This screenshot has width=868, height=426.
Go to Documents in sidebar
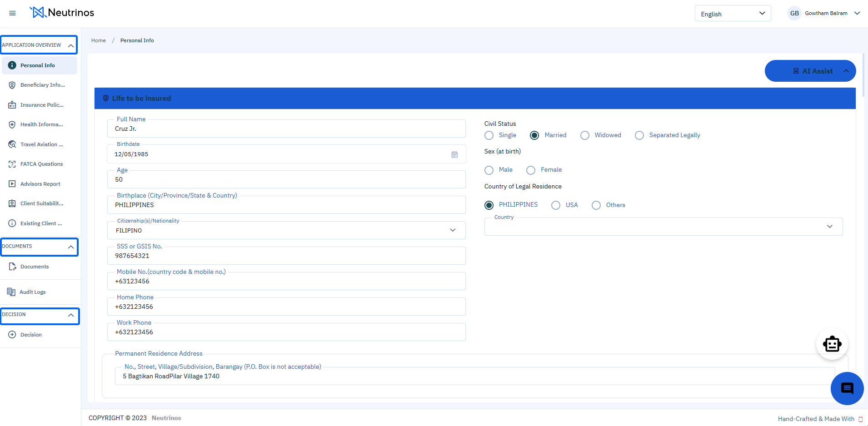point(34,267)
